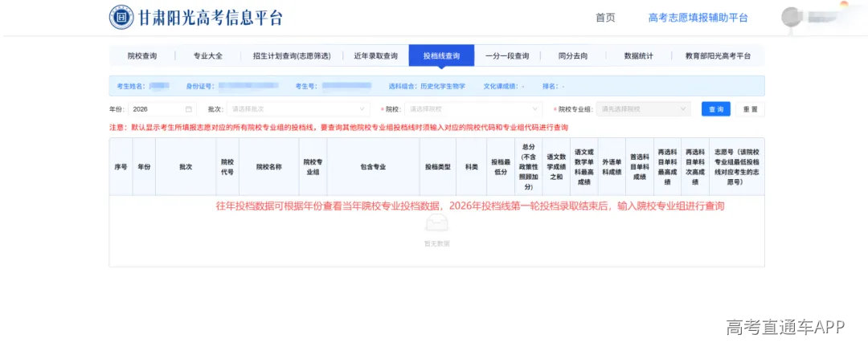Open 一分一段查询 tab
The height and width of the screenshot is (359, 868).
pos(507,56)
